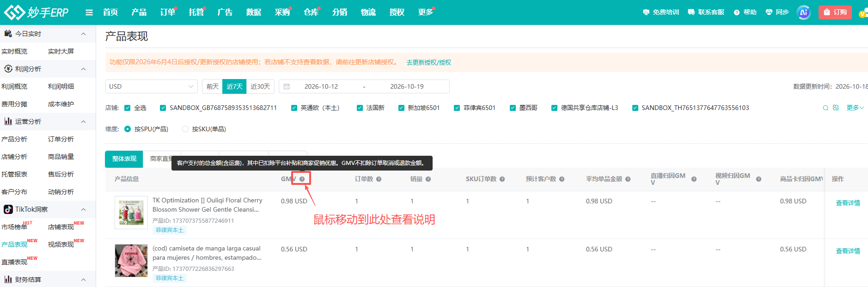Click the SKU订单数 help question icon
The width and height of the screenshot is (868, 287).
502,179
